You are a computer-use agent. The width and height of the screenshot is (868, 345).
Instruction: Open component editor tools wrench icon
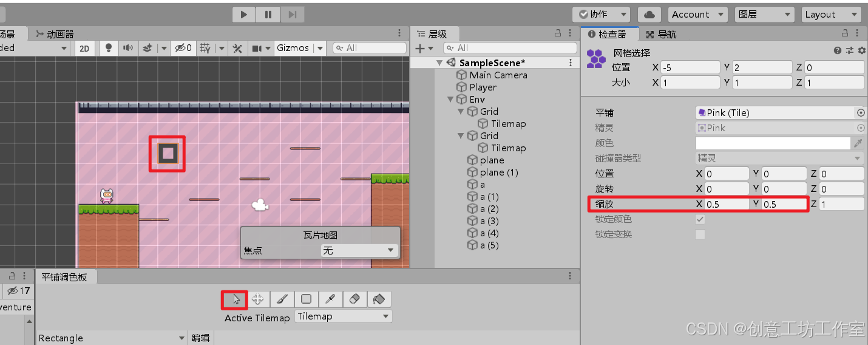238,48
